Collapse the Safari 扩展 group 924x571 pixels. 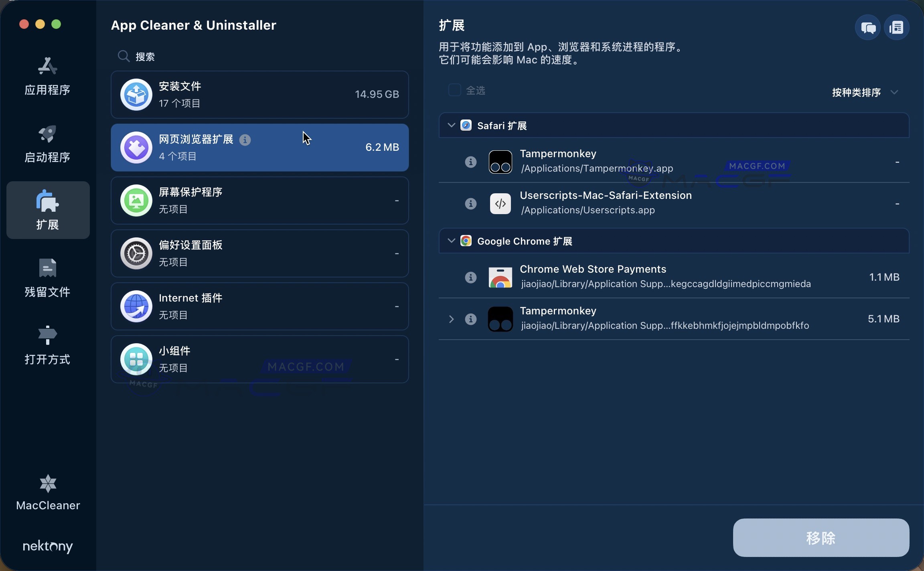tap(451, 125)
